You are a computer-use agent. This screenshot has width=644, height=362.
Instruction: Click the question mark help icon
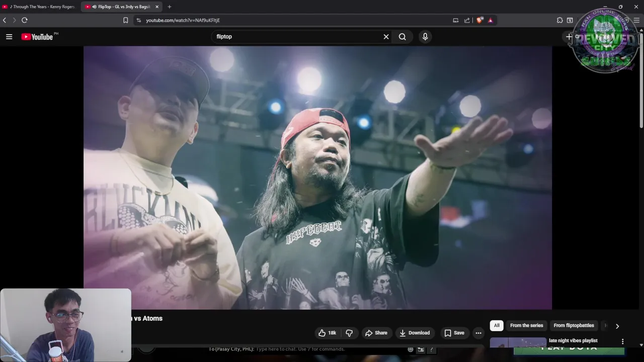pyautogui.click(x=431, y=349)
